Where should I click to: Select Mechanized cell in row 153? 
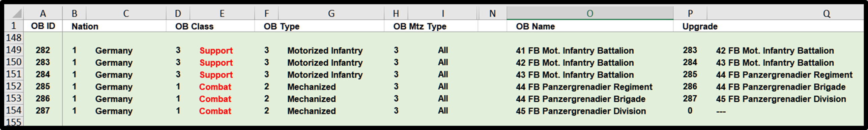pos(311,99)
